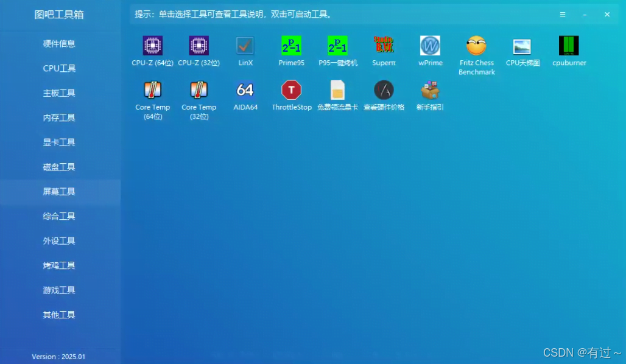This screenshot has width=626, height=364.
Task: Minimize the 图吧工具箱 window
Action: [585, 15]
